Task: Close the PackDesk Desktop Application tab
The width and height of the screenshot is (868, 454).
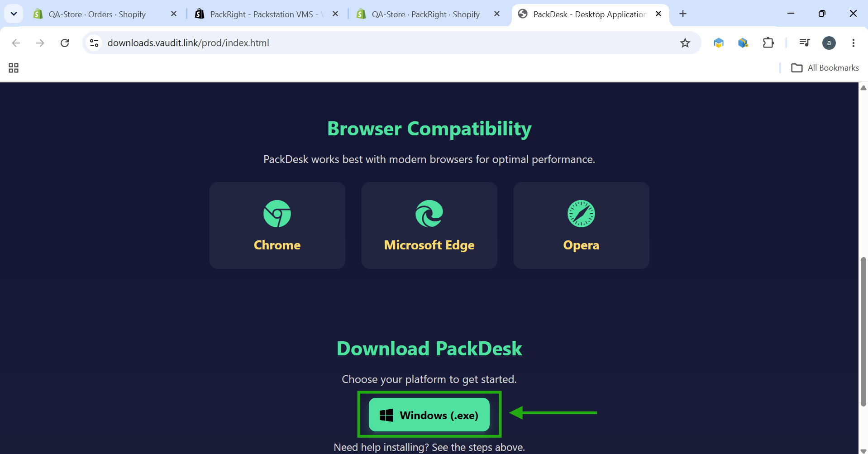Action: (658, 14)
